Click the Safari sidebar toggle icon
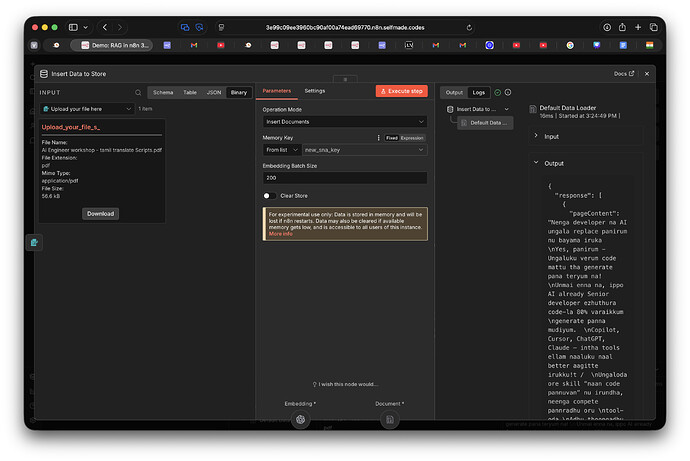This screenshot has width=690, height=461. pos(73,27)
